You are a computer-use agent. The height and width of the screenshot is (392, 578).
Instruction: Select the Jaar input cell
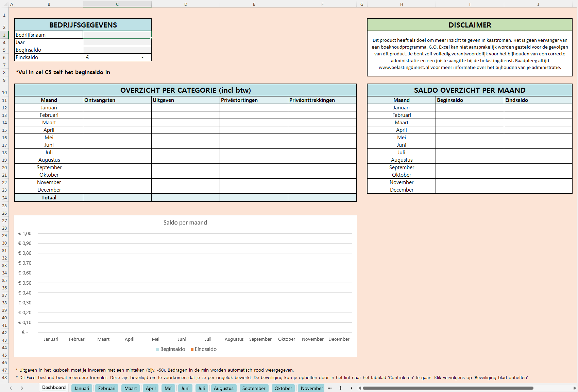coord(117,42)
